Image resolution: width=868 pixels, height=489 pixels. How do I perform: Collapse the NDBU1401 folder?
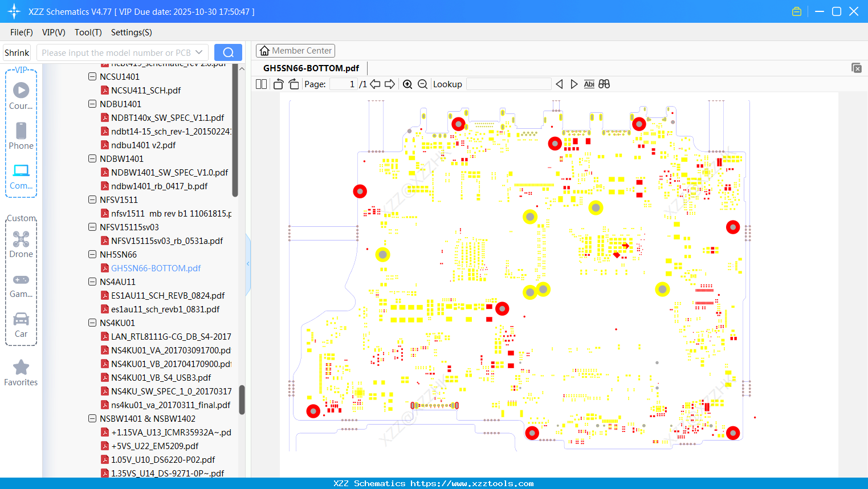coord(92,104)
